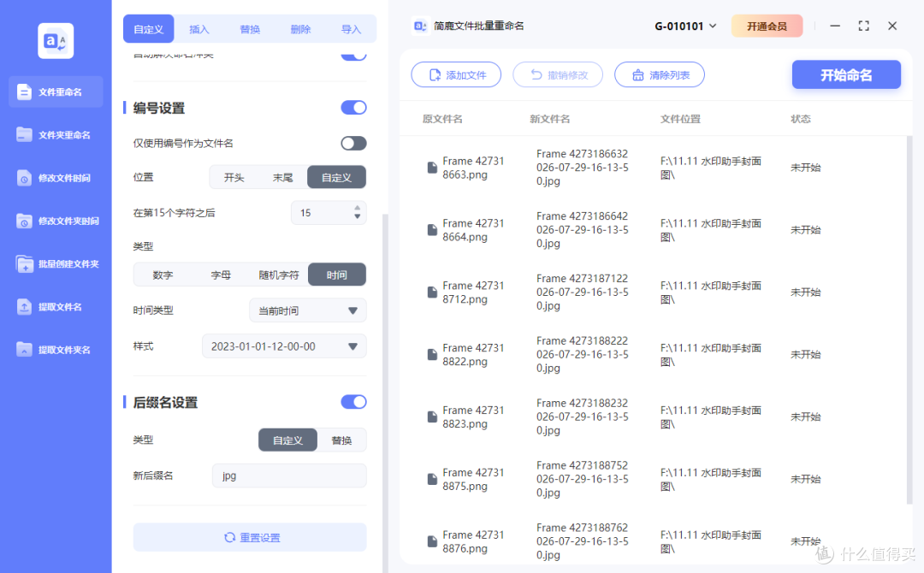Screen dimensions: 924x573
Task: Choose 随机字符 numbering type
Action: [x=279, y=275]
